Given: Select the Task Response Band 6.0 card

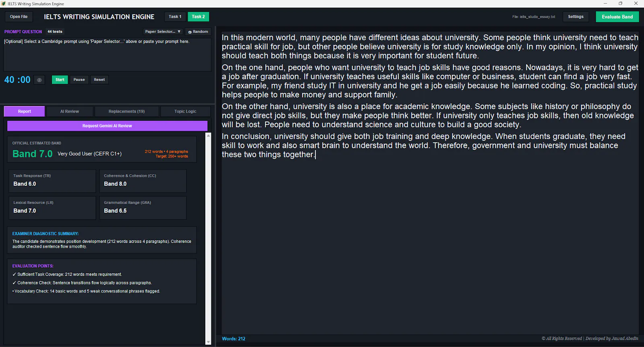Looking at the screenshot, I should point(52,181).
